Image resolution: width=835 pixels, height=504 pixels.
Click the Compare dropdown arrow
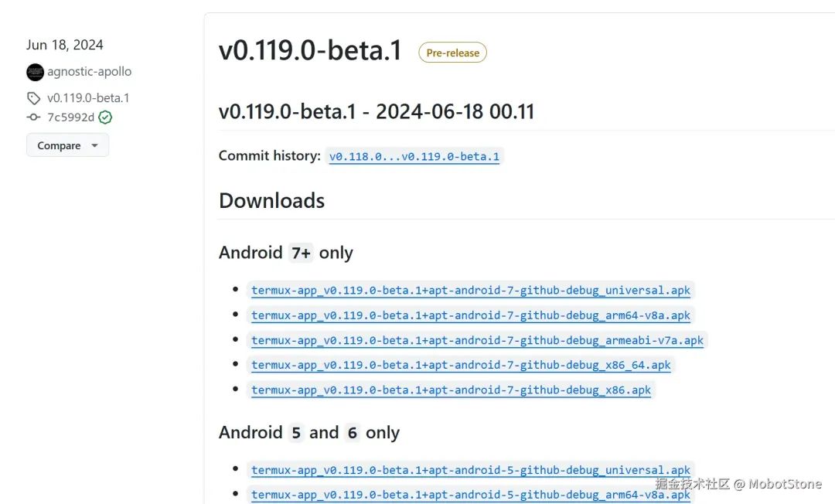pos(95,145)
